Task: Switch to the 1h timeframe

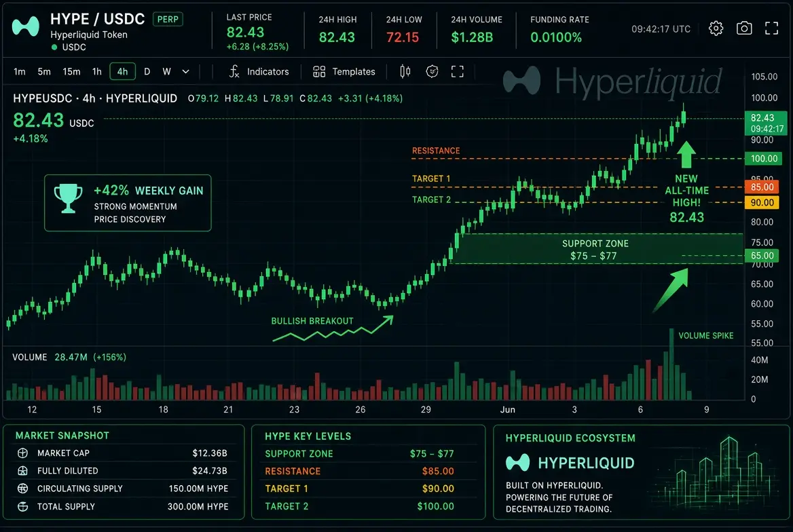Action: [96, 72]
